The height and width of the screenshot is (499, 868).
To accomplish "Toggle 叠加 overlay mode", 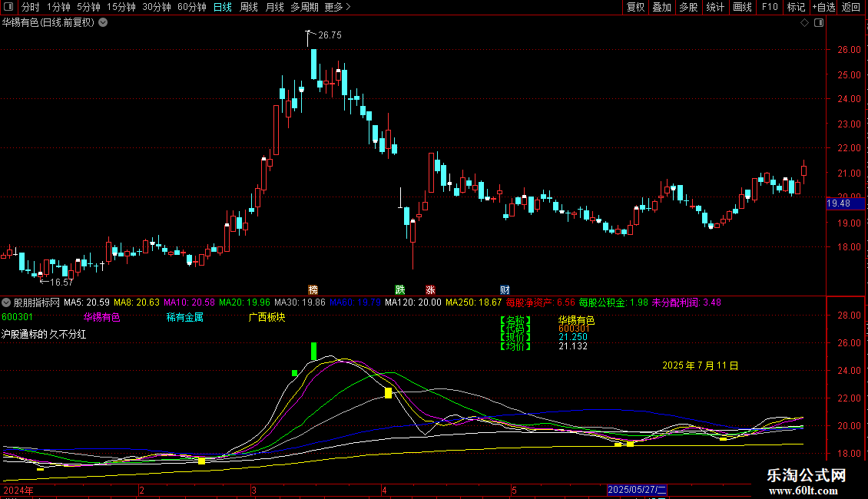I will pyautogui.click(x=661, y=7).
